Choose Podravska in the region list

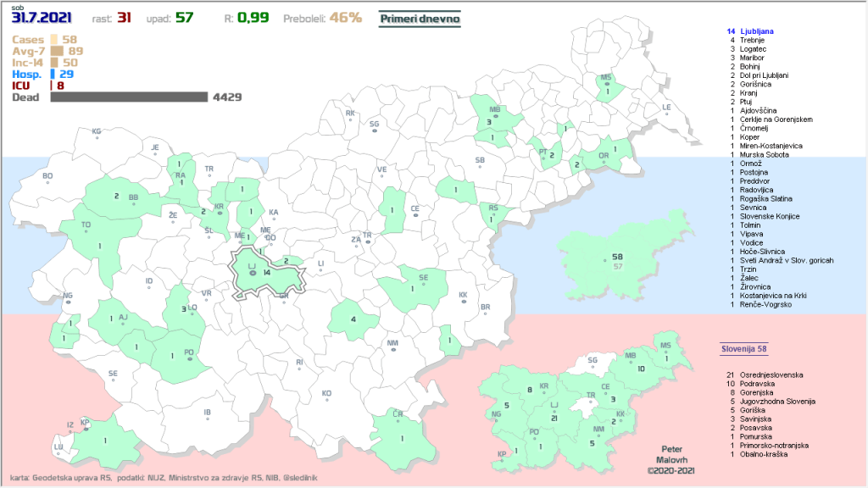click(x=758, y=383)
